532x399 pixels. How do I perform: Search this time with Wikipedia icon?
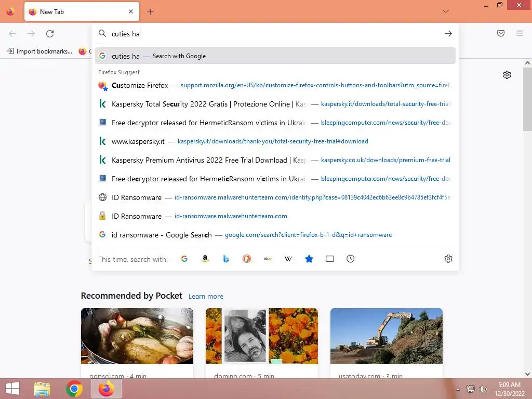[x=288, y=259]
